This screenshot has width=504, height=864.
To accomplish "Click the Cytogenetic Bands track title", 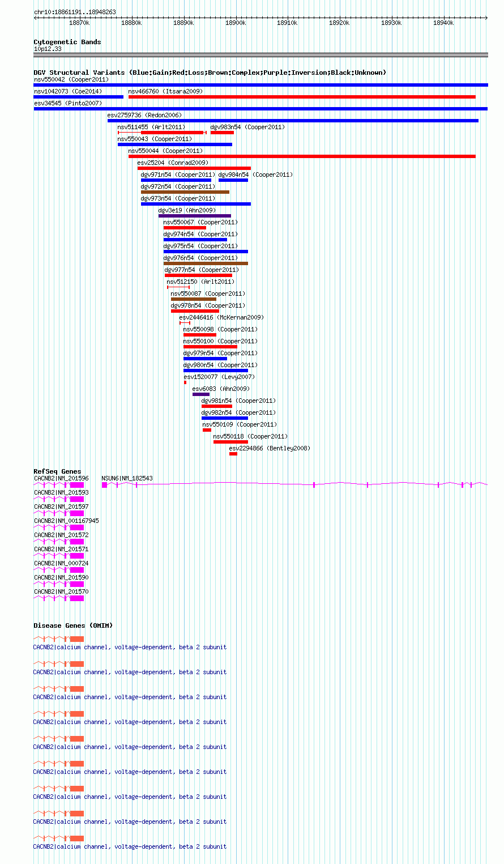I will pos(67,42).
